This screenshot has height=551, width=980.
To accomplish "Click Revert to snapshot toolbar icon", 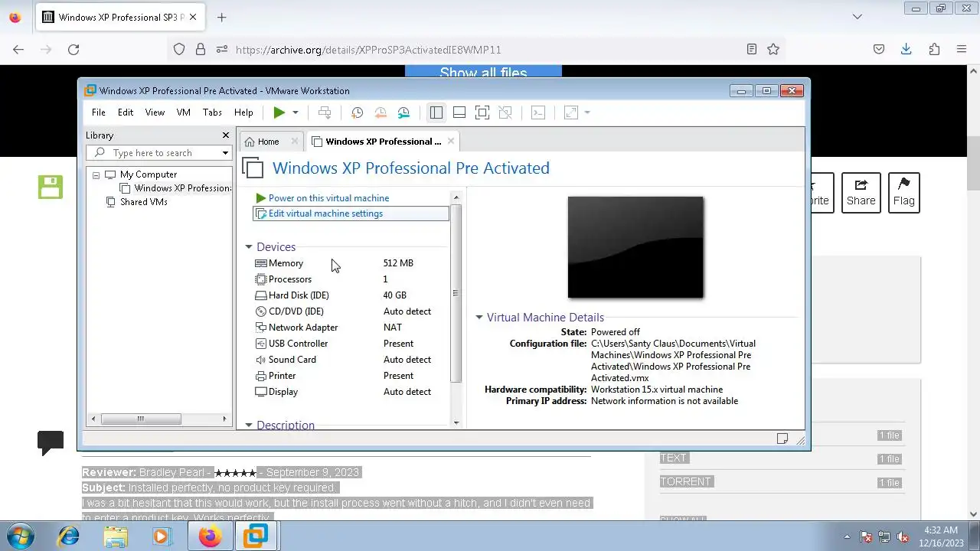I will pos(381,112).
